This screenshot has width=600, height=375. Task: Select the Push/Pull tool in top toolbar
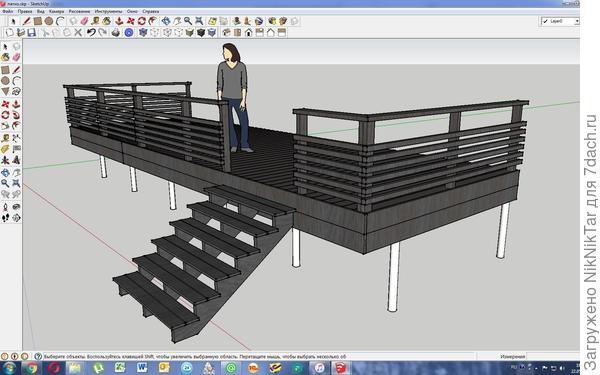[x=119, y=21]
